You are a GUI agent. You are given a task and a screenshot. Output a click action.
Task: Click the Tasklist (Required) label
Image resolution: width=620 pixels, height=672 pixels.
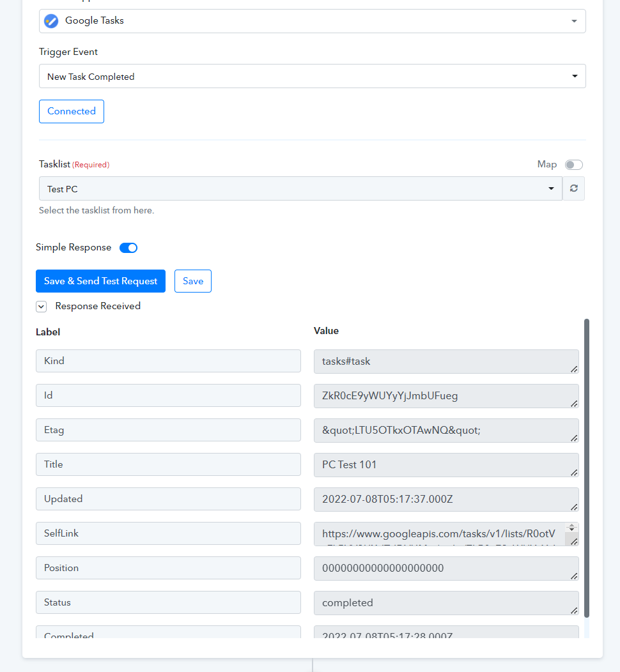click(74, 164)
